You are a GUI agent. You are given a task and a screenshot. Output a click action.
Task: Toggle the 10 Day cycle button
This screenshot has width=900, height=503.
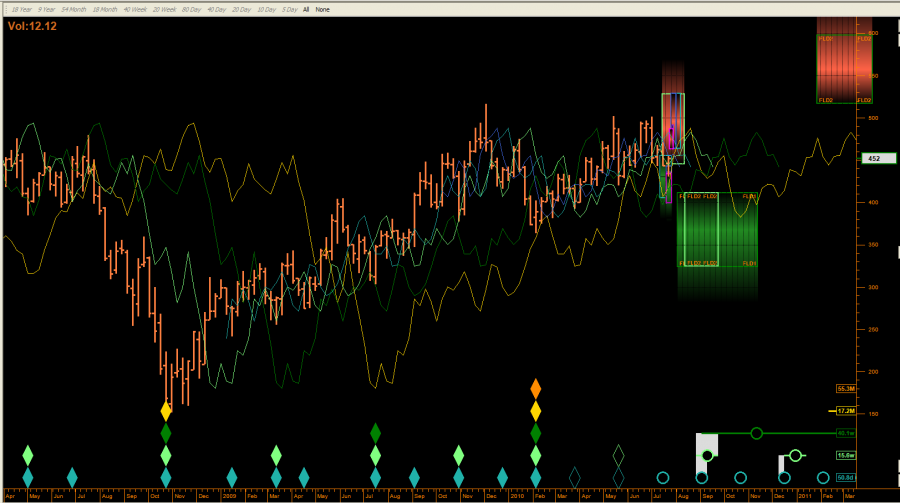pos(266,10)
